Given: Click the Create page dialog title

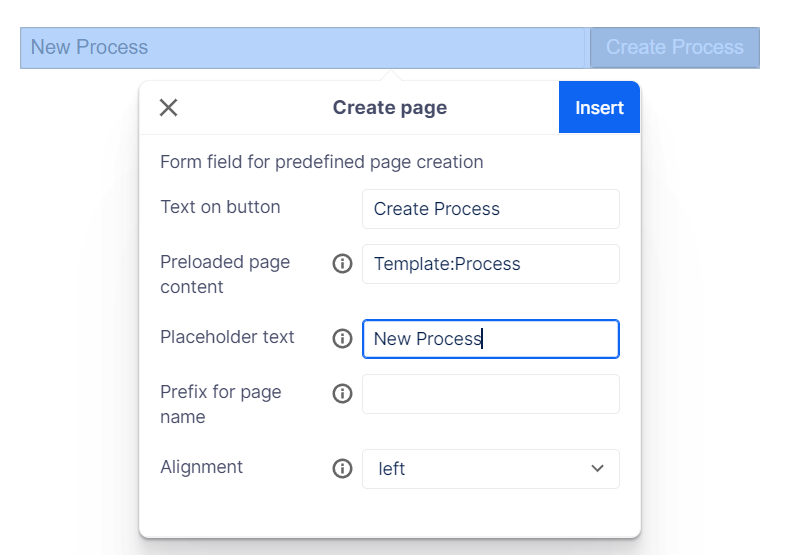Looking at the screenshot, I should (389, 108).
